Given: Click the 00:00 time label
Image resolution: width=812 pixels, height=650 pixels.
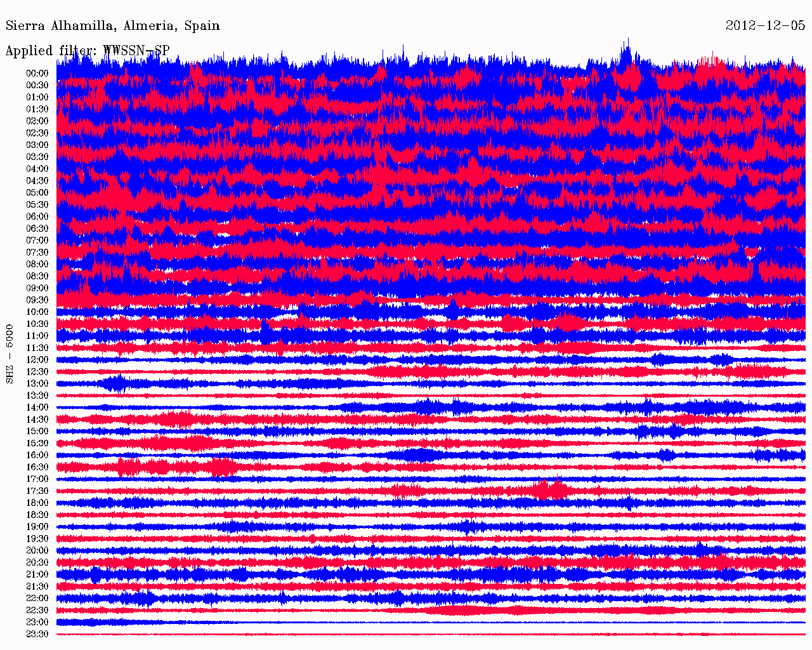Looking at the screenshot, I should pyautogui.click(x=37, y=74).
